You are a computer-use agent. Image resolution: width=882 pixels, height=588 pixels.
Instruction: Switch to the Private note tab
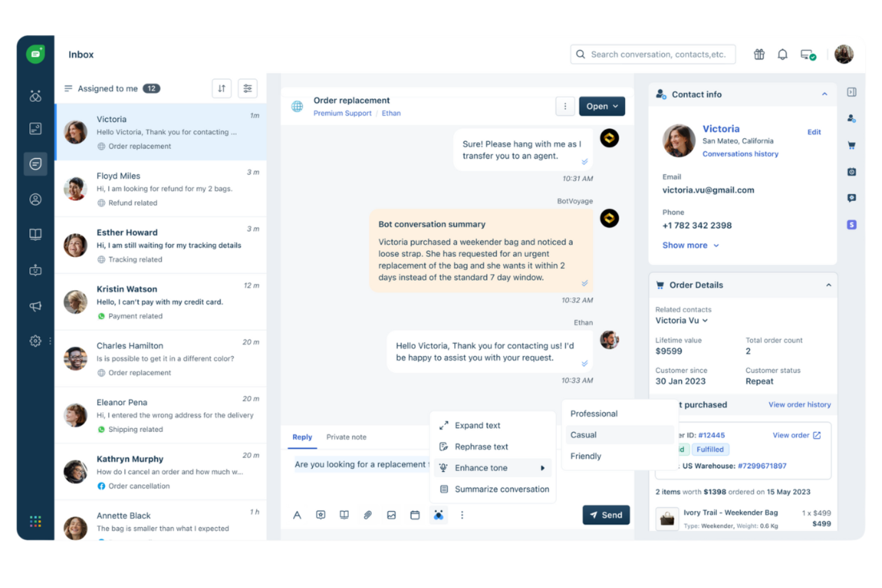pos(346,437)
